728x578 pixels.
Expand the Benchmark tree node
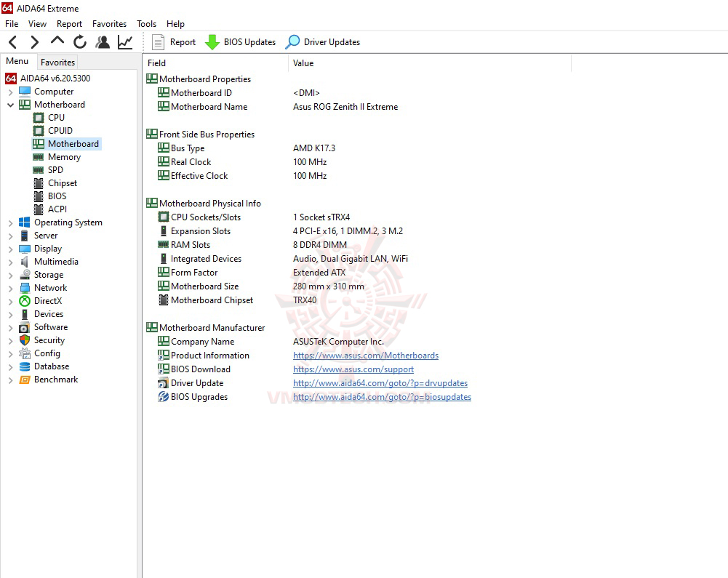click(10, 380)
